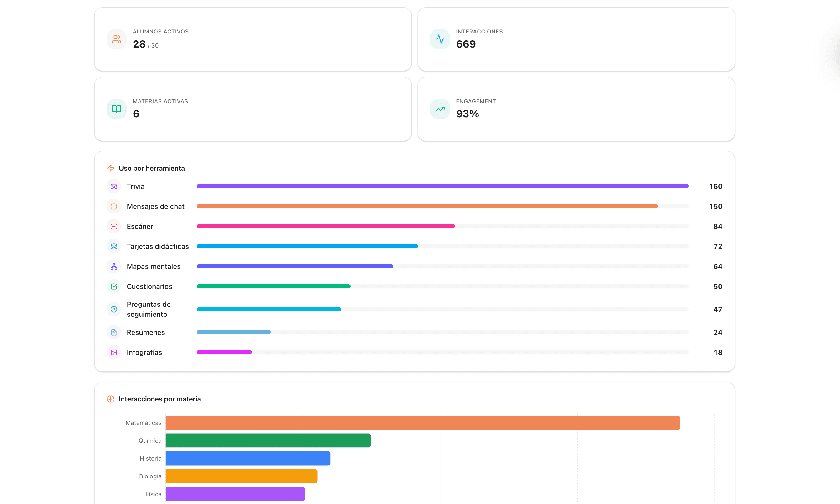This screenshot has height=504, width=840.
Task: Click the Interacciones activity pulse icon
Action: pos(440,39)
